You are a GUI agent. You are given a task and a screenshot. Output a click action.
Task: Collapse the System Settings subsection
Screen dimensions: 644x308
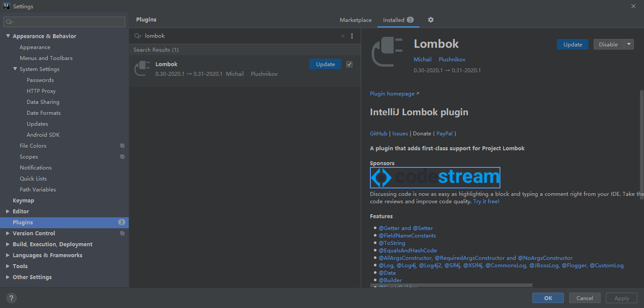(15, 69)
